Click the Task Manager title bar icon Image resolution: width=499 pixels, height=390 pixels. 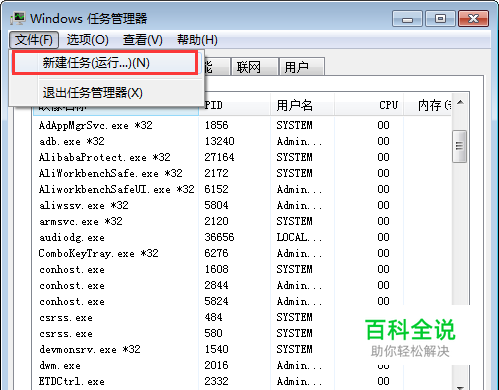click(17, 18)
